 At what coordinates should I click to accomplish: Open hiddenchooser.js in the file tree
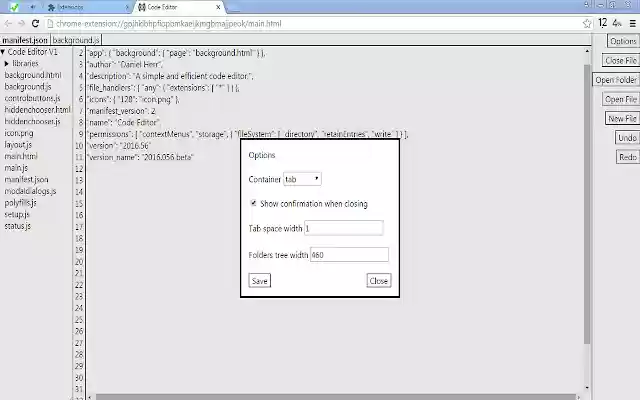tap(32, 121)
